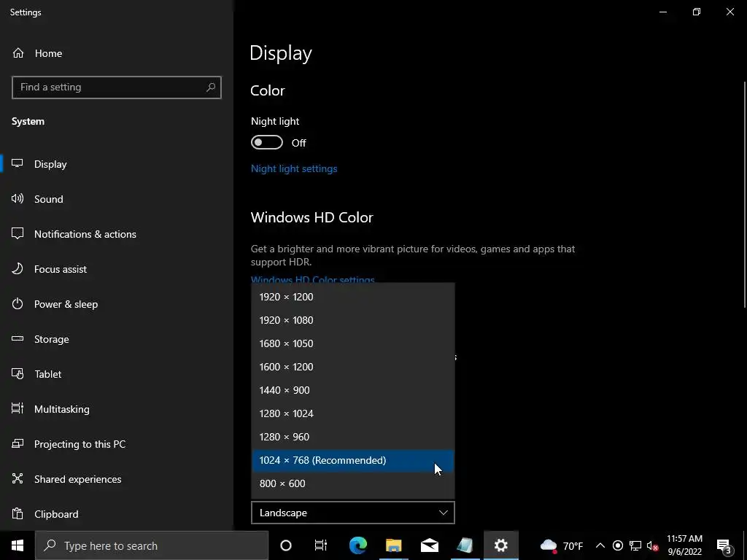Image resolution: width=747 pixels, height=560 pixels.
Task: Choose 1920 × 1080 resolution
Action: [353, 320]
